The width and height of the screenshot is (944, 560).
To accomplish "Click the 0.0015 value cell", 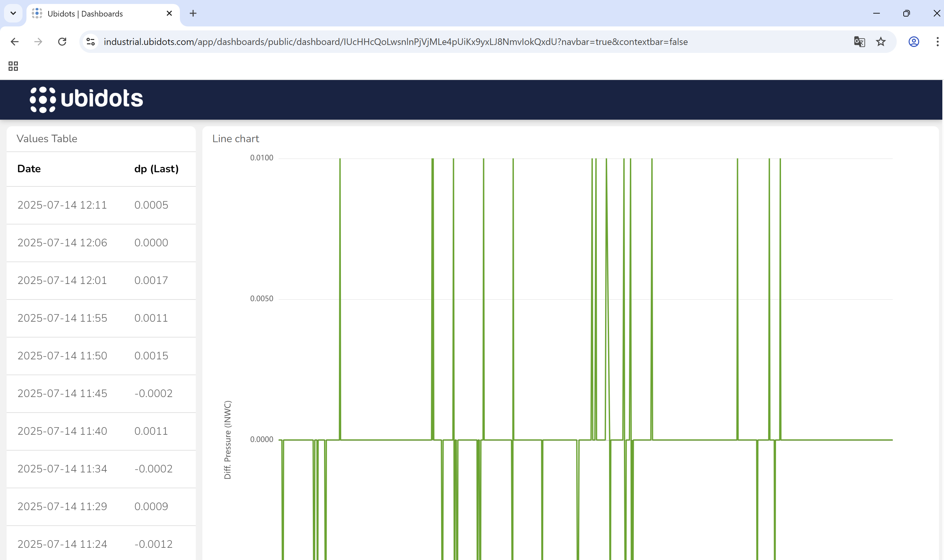I will pos(151,356).
